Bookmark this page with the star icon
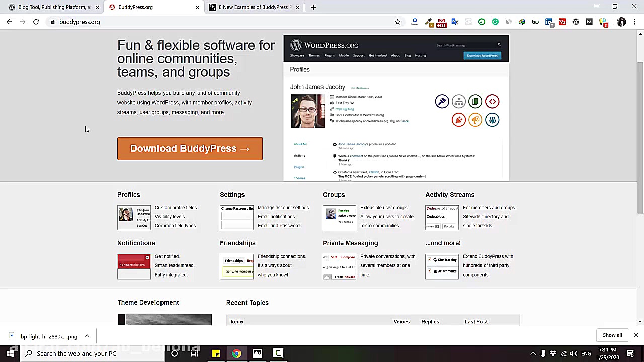This screenshot has width=644, height=362. (397, 22)
